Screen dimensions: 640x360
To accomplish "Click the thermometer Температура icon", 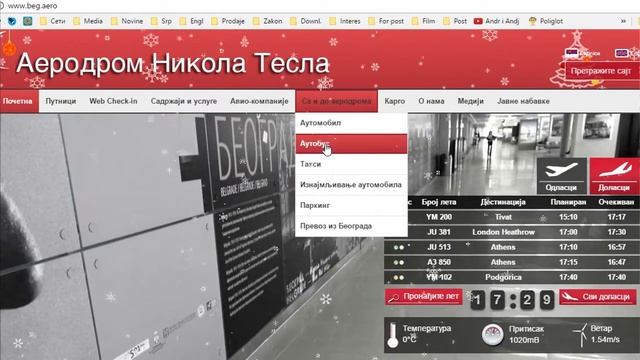I will [393, 335].
